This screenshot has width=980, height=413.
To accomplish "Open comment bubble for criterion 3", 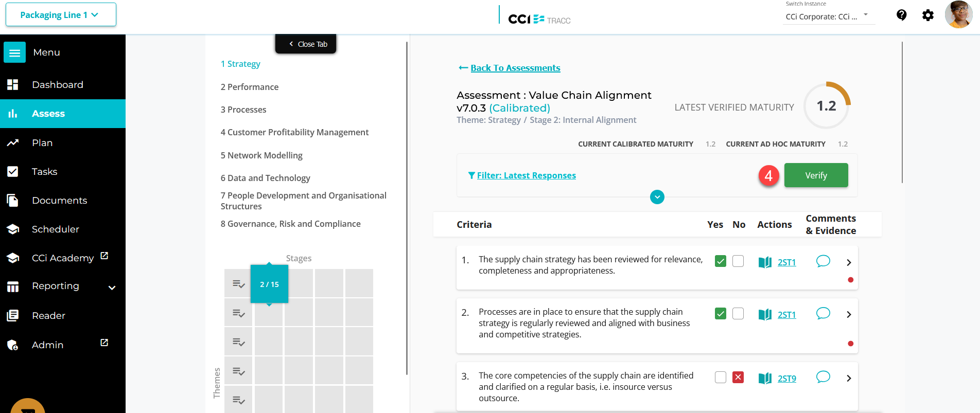I will click(823, 377).
